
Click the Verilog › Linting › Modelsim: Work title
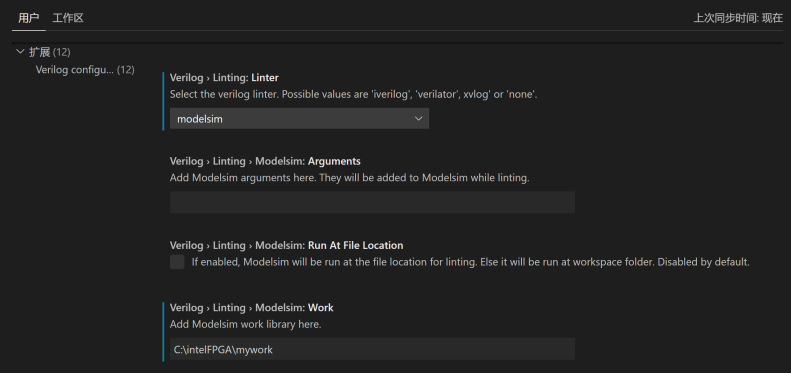tap(252, 307)
